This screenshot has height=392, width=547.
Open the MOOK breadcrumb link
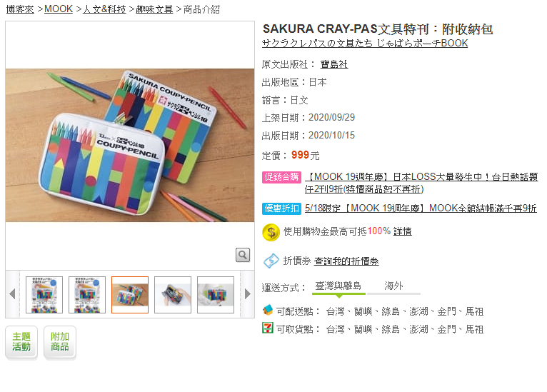point(59,9)
